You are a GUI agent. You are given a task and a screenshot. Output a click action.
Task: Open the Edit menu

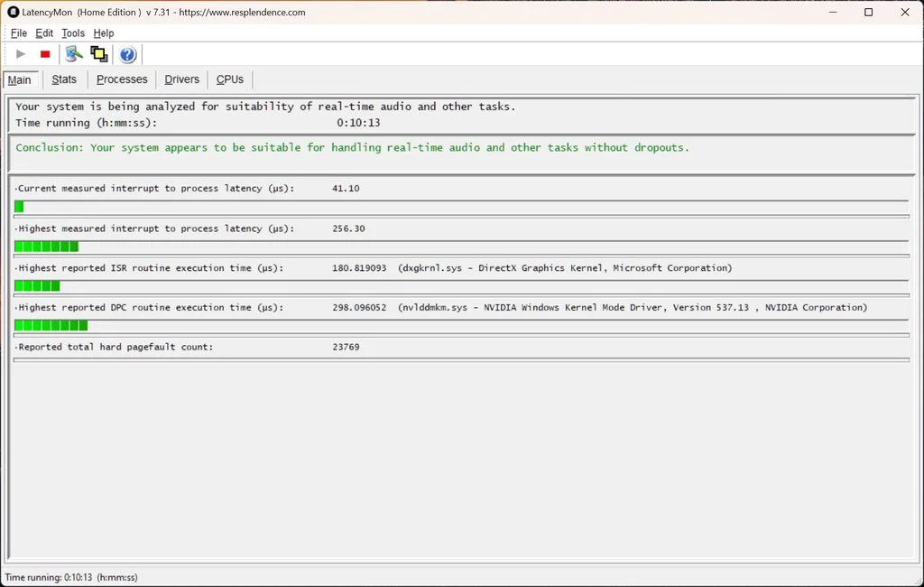pos(44,33)
